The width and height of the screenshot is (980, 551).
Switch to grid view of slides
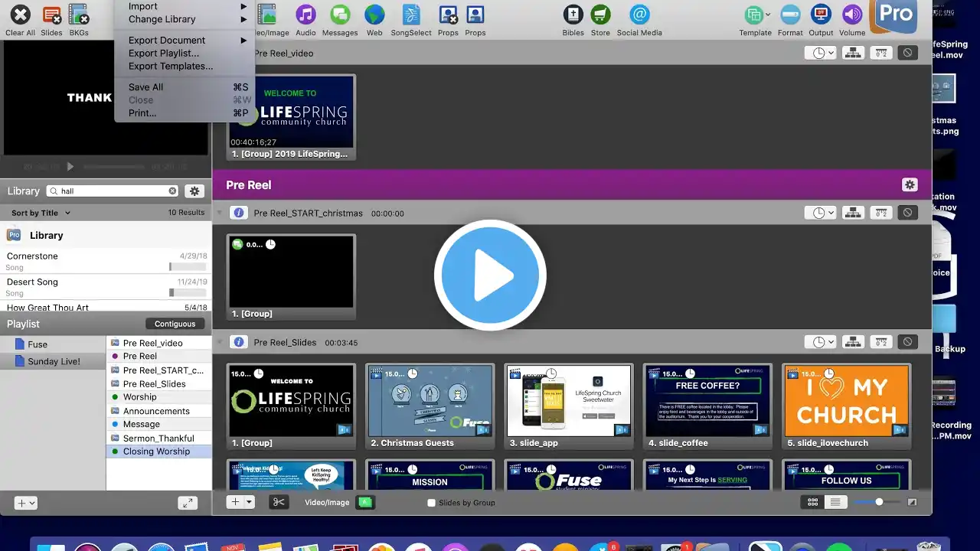[813, 502]
